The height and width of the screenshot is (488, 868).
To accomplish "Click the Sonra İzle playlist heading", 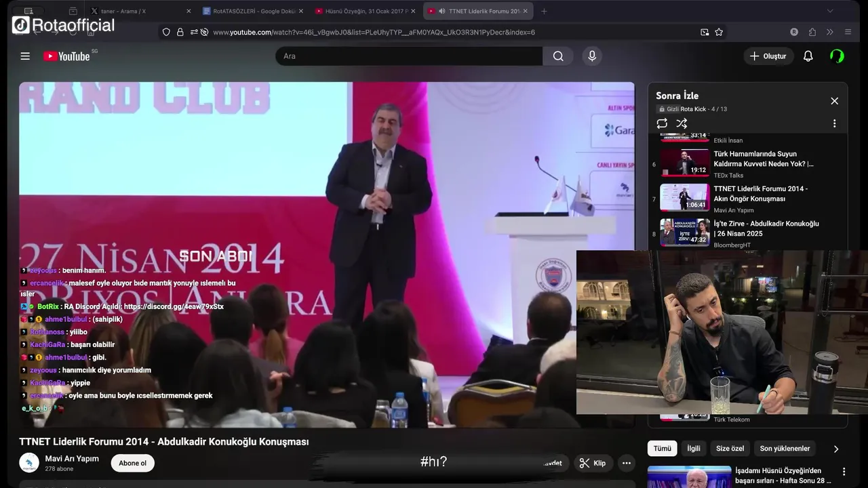I will tap(677, 96).
